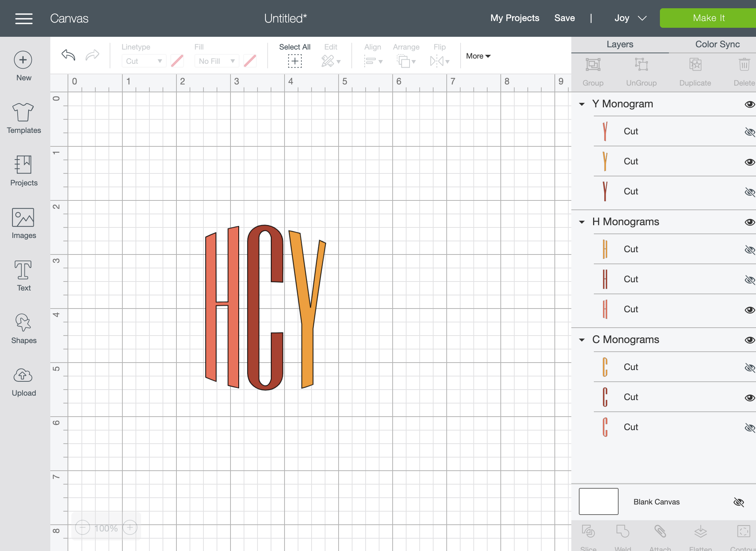Click the Make It button
Image resolution: width=756 pixels, height=551 pixels.
pos(708,18)
